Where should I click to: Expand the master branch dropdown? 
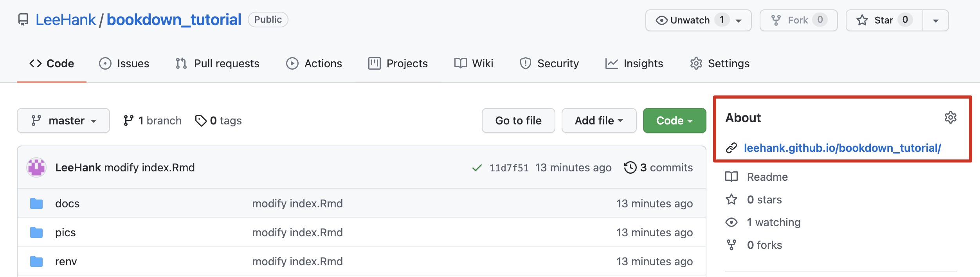[x=63, y=121]
